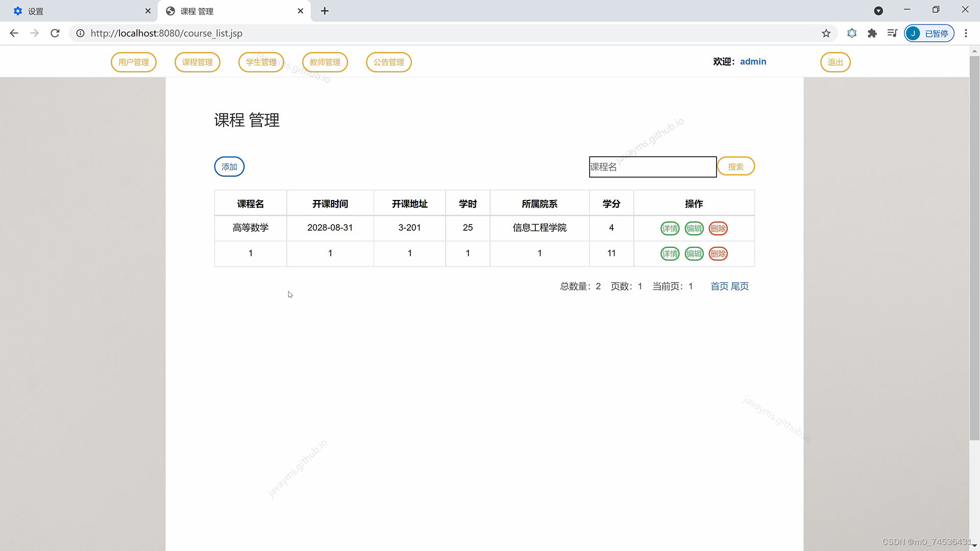Open 教师管理 navigation menu

pyautogui.click(x=325, y=62)
